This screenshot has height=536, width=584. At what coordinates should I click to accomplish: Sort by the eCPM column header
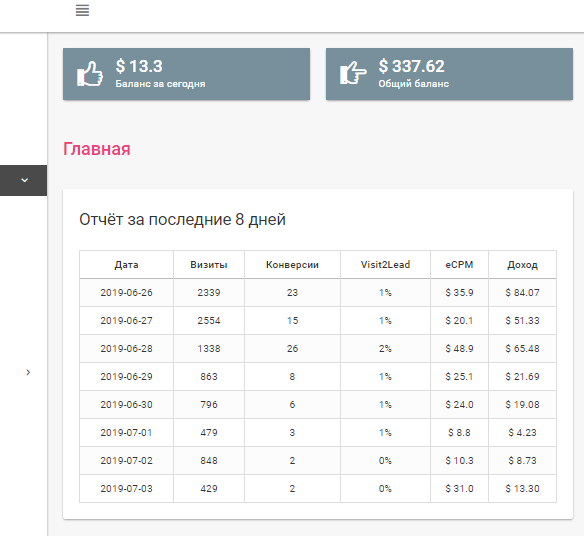click(459, 265)
